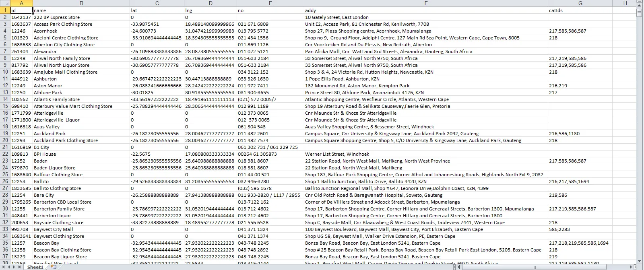
Task: Click the 'addy' header cell
Action: point(426,10)
